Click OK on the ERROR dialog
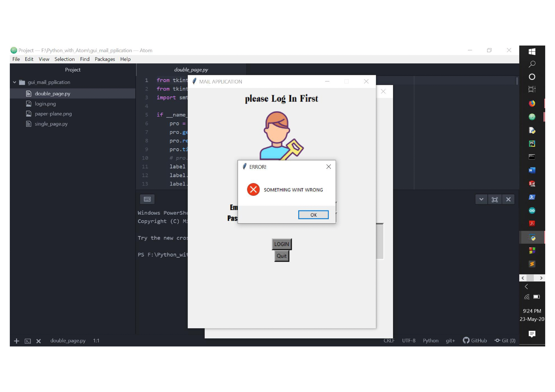The image size is (555, 392). pyautogui.click(x=313, y=214)
